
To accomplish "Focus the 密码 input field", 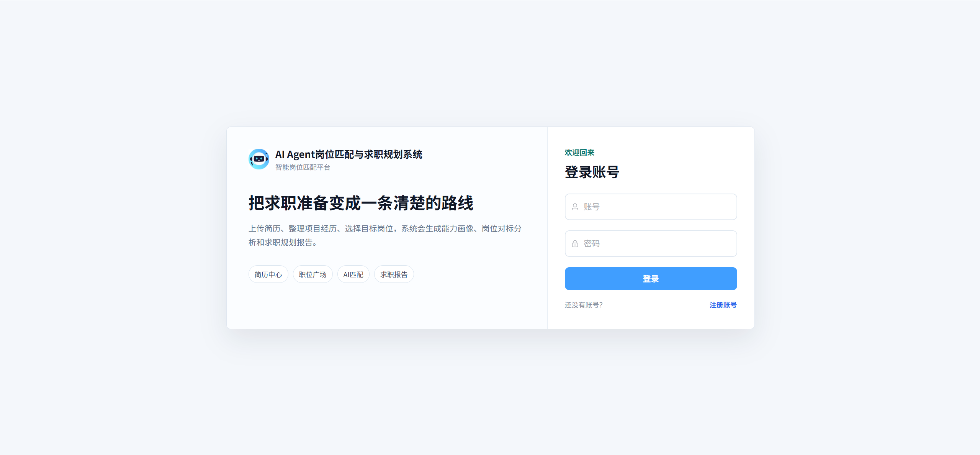I will pos(651,244).
